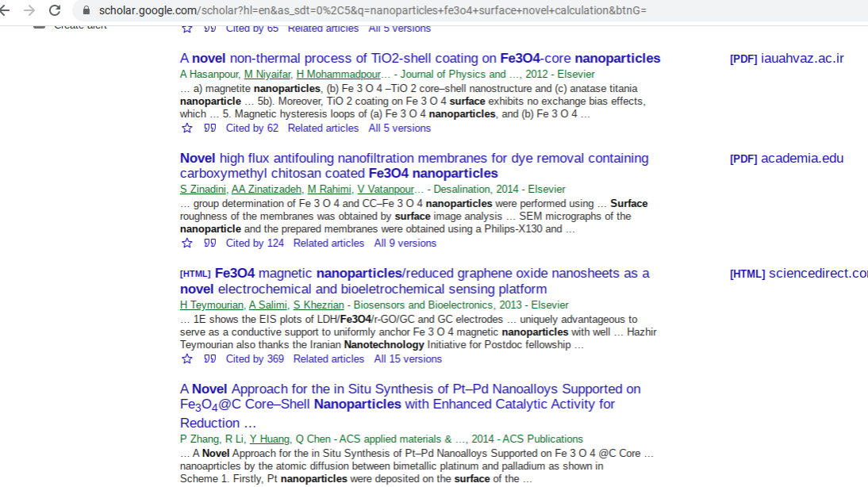Reload the Google Scholar page
Screen dimensions: 868x487
point(54,12)
